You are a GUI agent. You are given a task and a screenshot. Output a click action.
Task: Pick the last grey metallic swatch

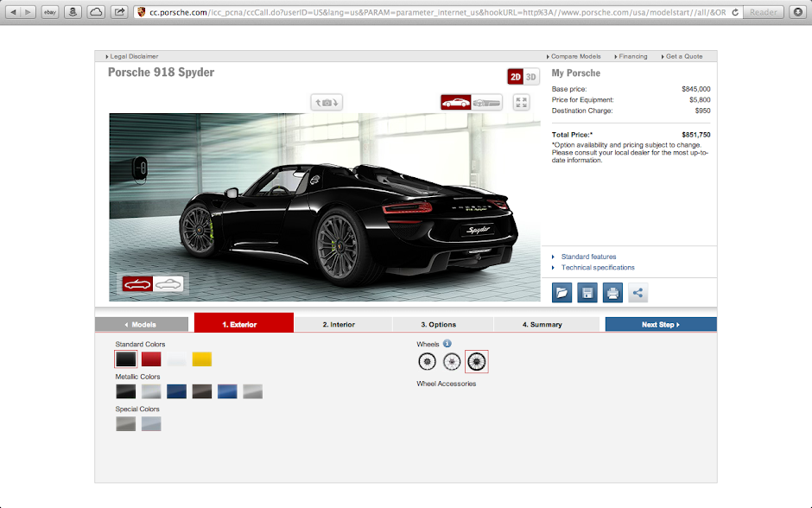pyautogui.click(x=253, y=391)
